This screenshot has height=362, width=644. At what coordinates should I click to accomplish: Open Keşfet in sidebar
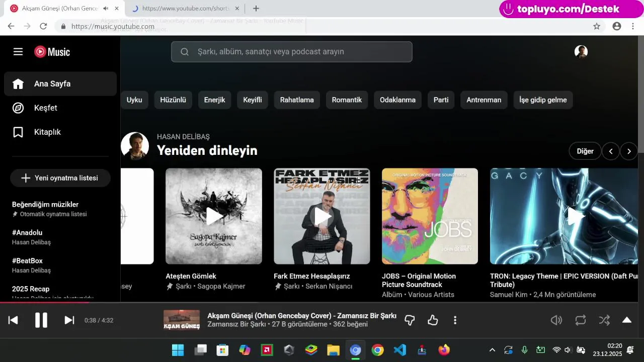[60, 108]
